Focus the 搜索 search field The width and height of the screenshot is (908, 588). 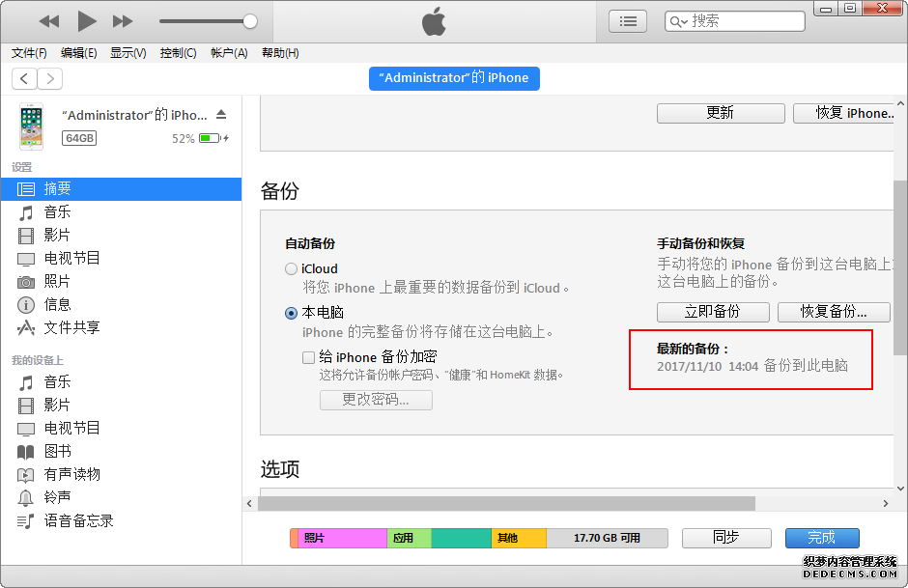point(735,21)
